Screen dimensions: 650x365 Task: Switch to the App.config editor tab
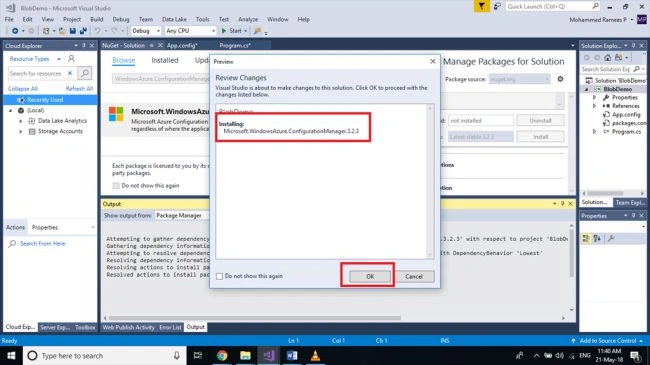pos(182,46)
